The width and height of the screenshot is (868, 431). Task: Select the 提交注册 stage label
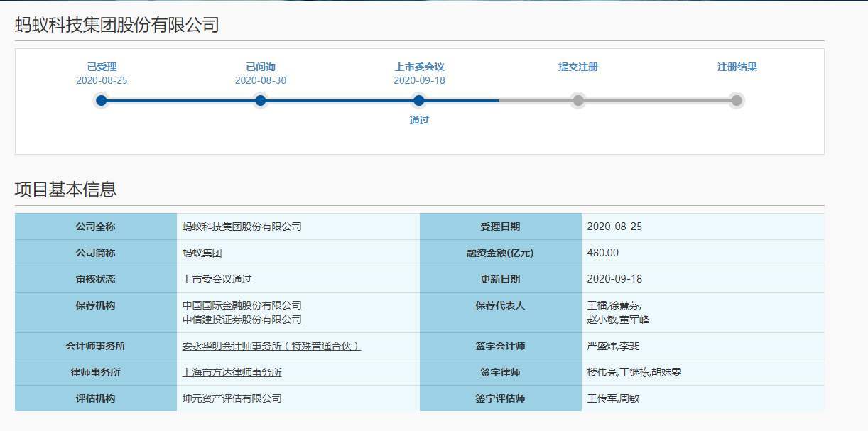[x=577, y=65]
